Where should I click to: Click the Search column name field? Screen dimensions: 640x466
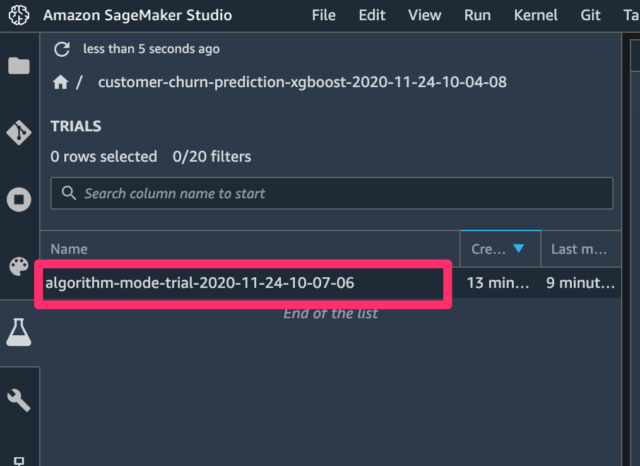click(331, 193)
